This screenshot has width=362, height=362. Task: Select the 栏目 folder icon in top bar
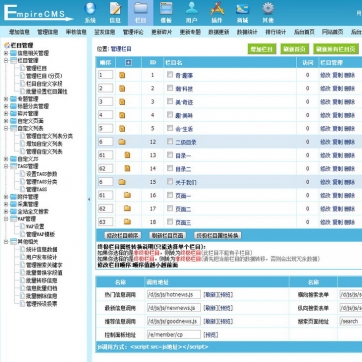click(x=141, y=9)
